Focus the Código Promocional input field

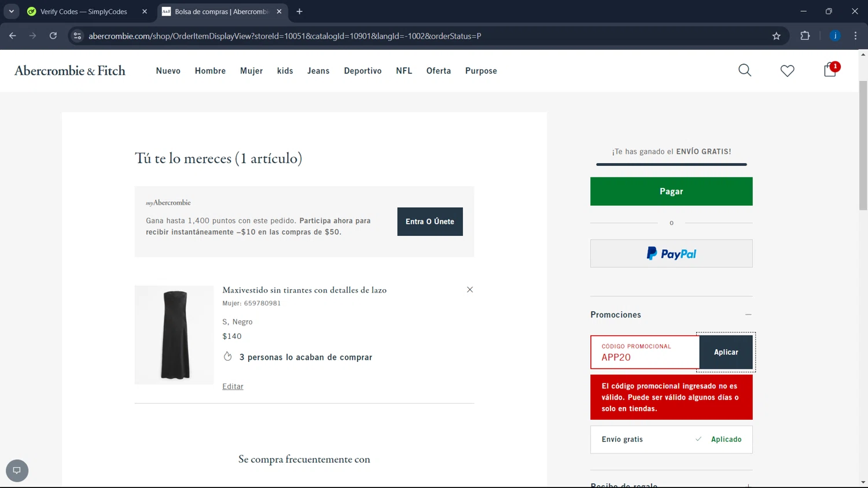point(645,352)
